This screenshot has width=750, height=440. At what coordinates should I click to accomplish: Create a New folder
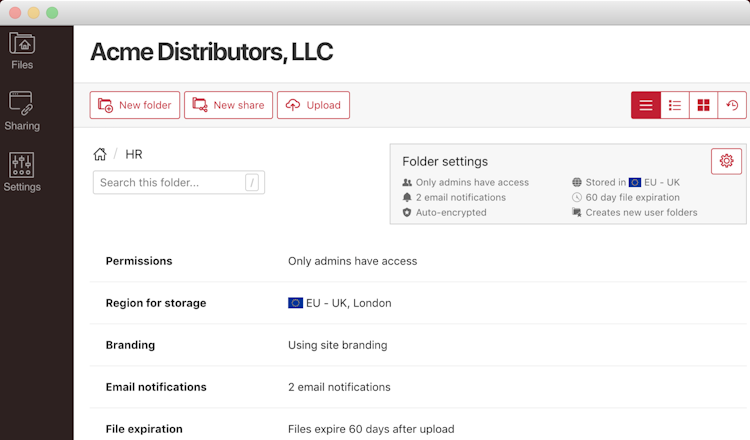pyautogui.click(x=135, y=105)
